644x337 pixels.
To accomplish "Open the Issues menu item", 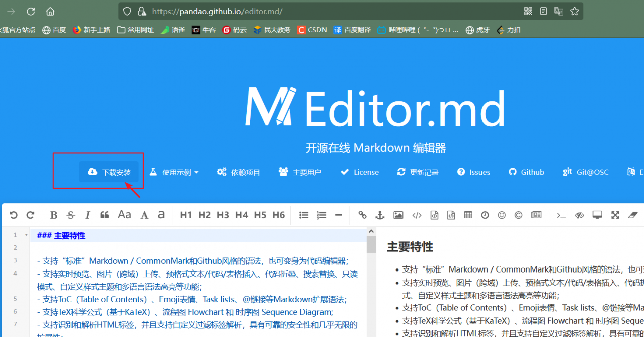I will coord(473,172).
